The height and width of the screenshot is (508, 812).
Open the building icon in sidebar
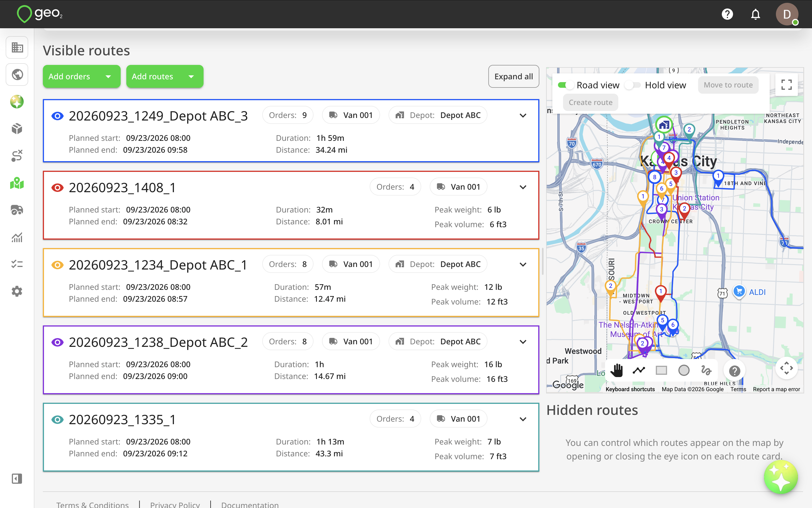tap(17, 47)
